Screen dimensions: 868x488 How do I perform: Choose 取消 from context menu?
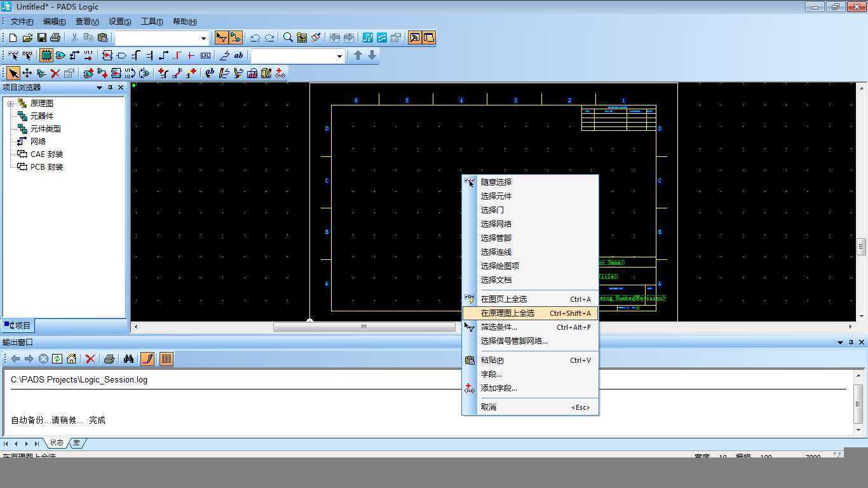pos(530,407)
